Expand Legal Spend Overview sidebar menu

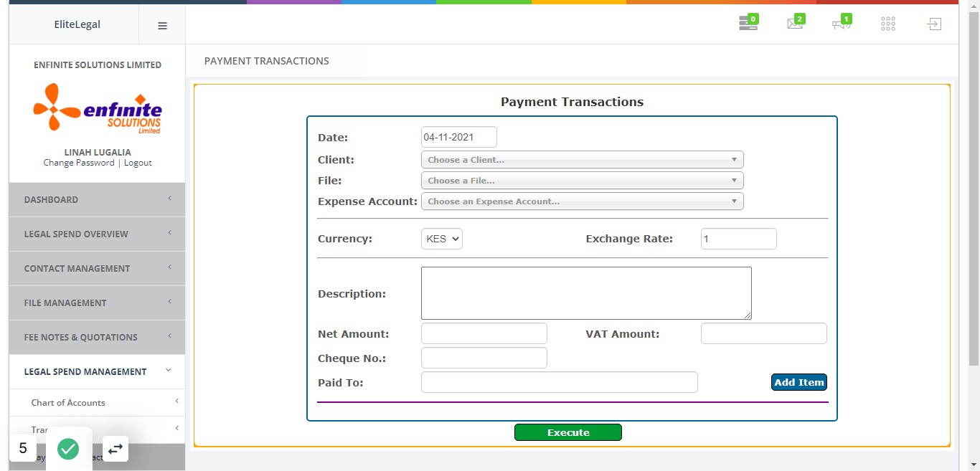[x=97, y=234]
